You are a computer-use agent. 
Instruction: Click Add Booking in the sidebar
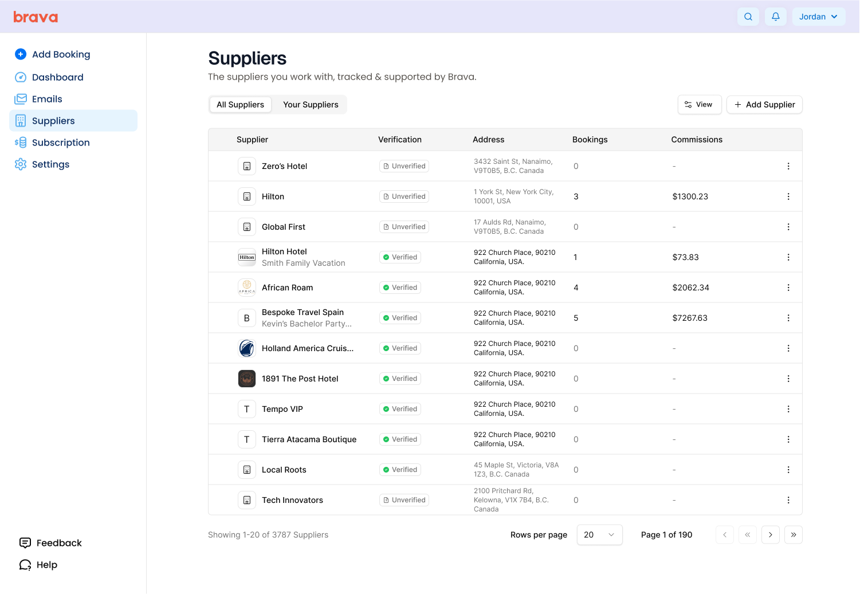point(61,54)
